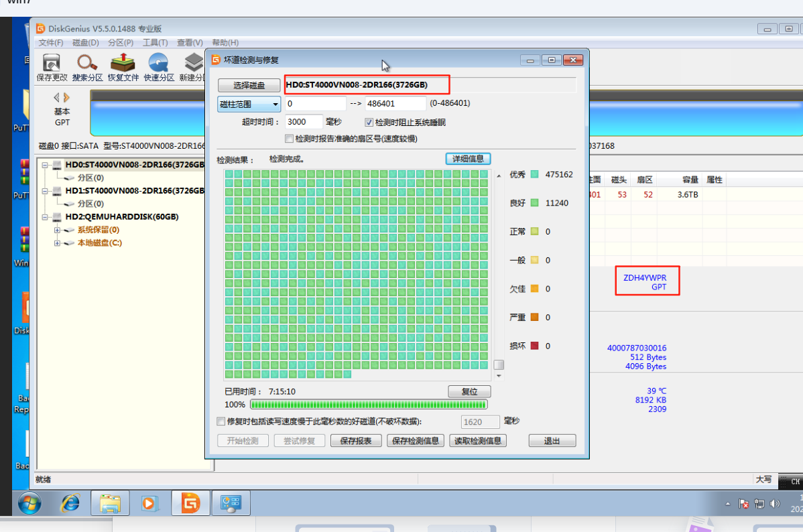
Task: Click the end cylinder field 486401
Action: pyautogui.click(x=395, y=103)
